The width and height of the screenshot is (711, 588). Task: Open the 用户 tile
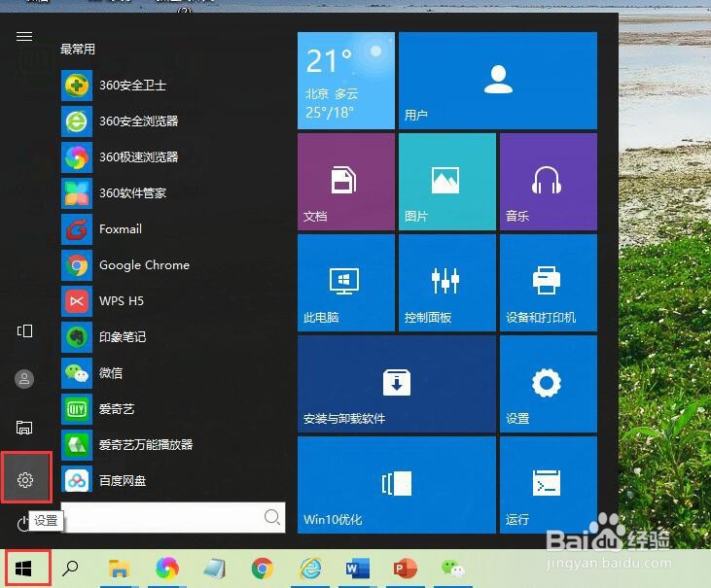point(498,81)
